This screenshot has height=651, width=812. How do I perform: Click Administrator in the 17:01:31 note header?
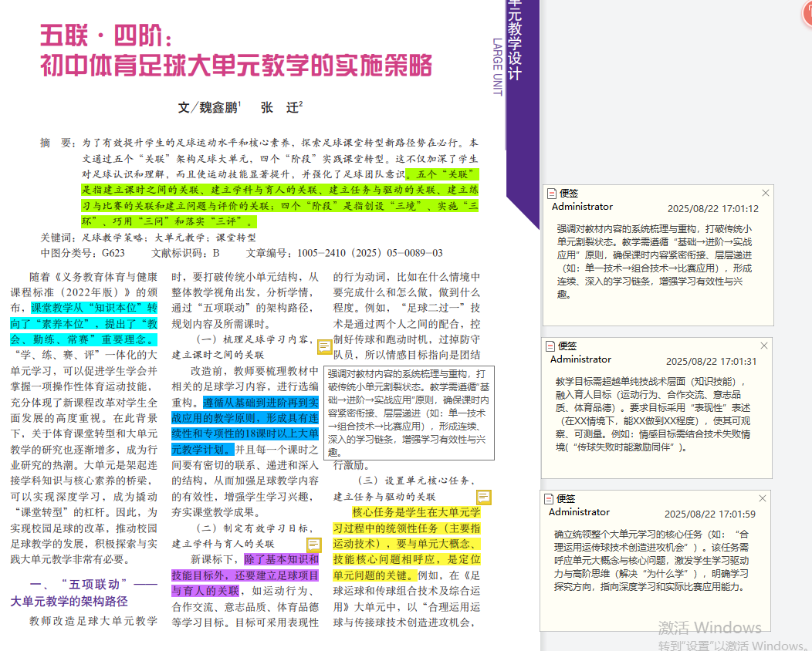580,359
